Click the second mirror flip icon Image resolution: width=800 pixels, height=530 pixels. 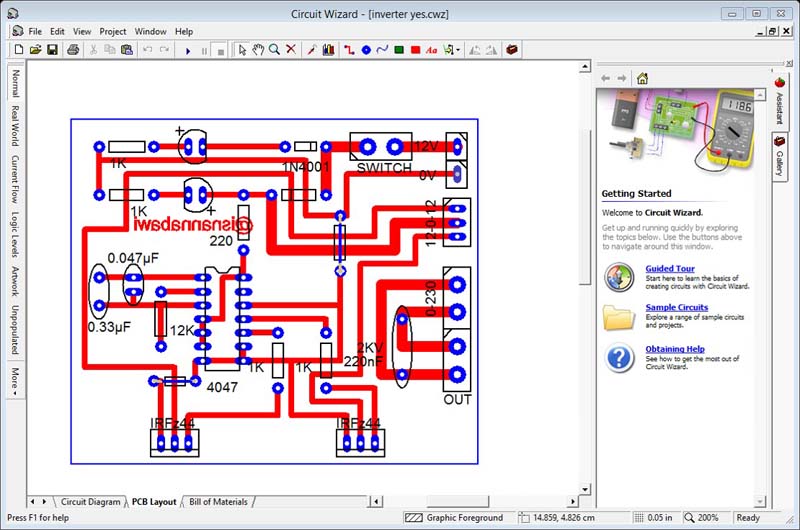(x=491, y=50)
